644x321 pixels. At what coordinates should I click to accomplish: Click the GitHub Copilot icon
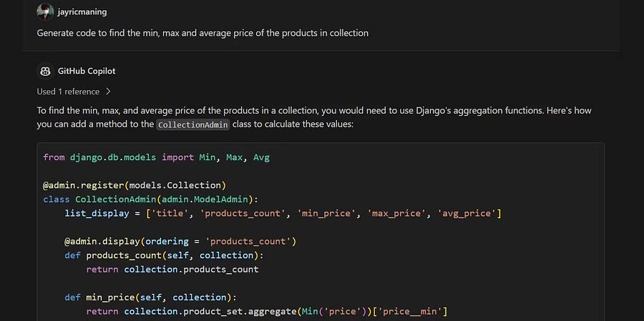pos(45,71)
